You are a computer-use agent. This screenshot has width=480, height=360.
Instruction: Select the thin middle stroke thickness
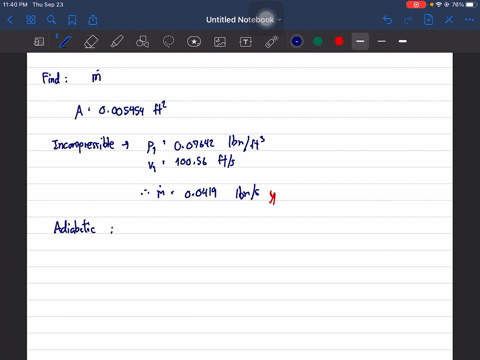382,41
